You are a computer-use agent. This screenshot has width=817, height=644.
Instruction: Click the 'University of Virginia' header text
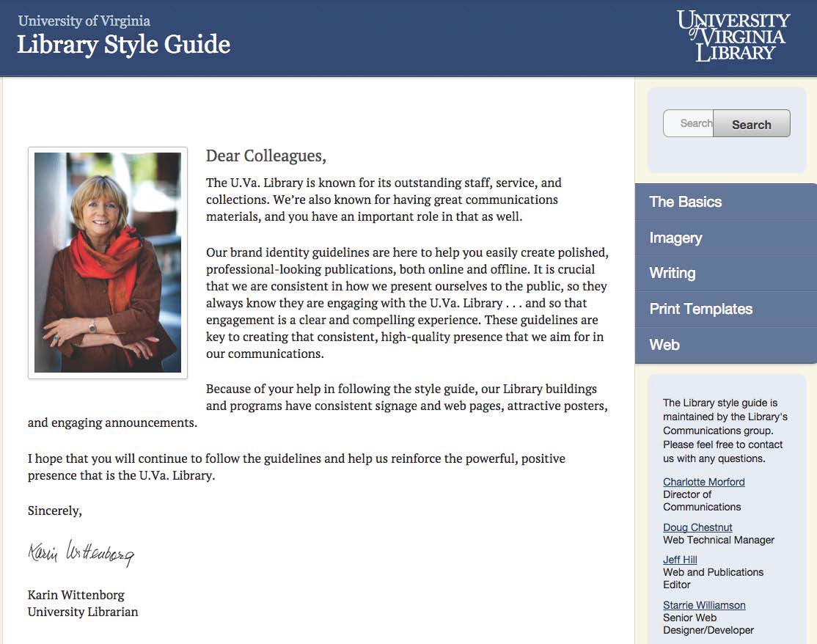84,21
